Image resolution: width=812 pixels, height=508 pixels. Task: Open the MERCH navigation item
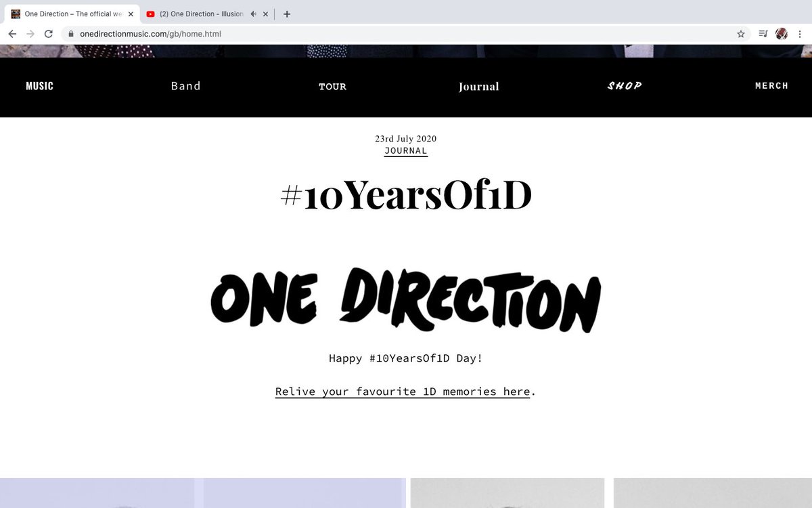[772, 85]
